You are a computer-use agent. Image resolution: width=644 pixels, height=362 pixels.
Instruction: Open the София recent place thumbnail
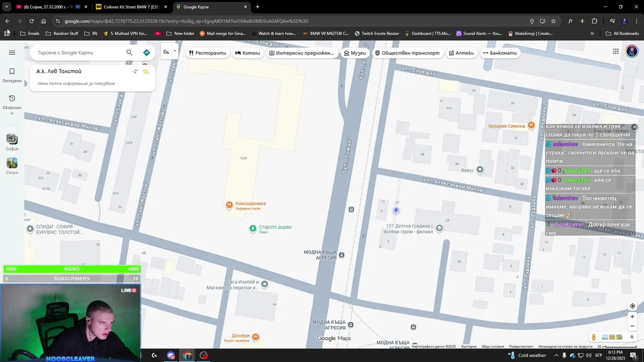pos(12,139)
